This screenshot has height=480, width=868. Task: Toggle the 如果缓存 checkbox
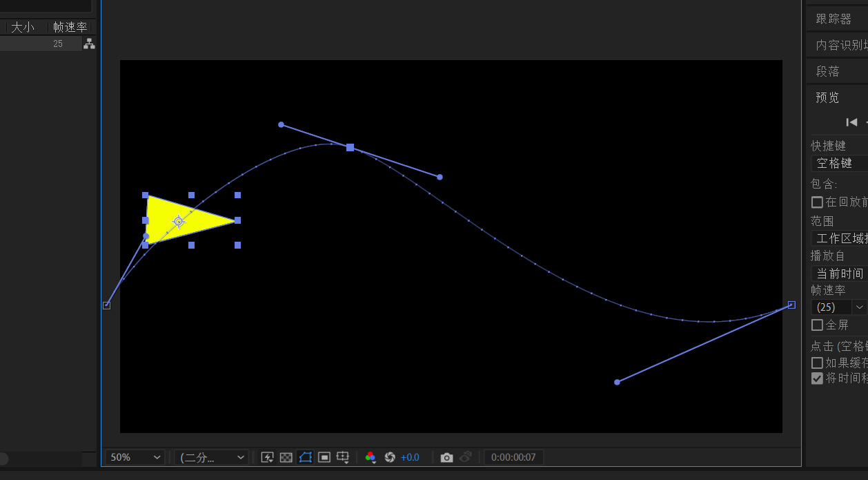click(817, 363)
